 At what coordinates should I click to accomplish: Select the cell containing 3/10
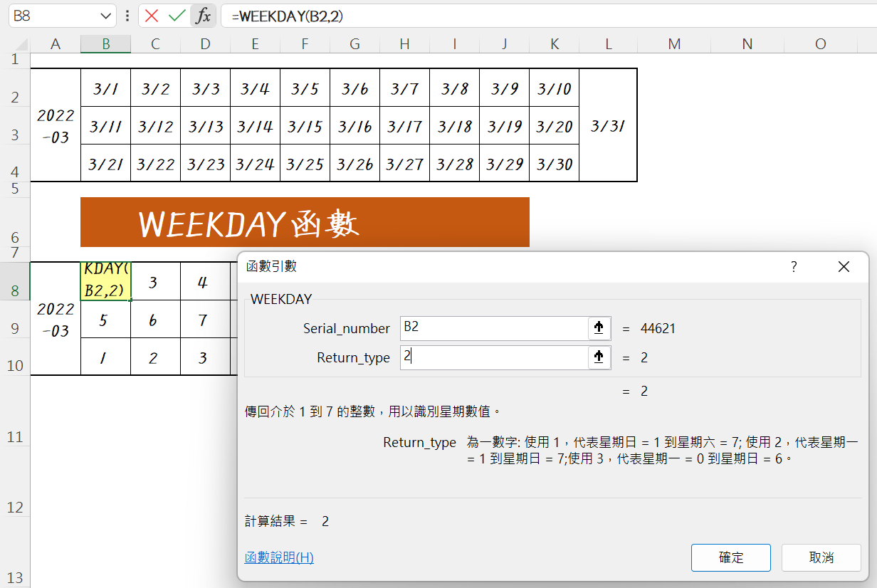click(555, 88)
